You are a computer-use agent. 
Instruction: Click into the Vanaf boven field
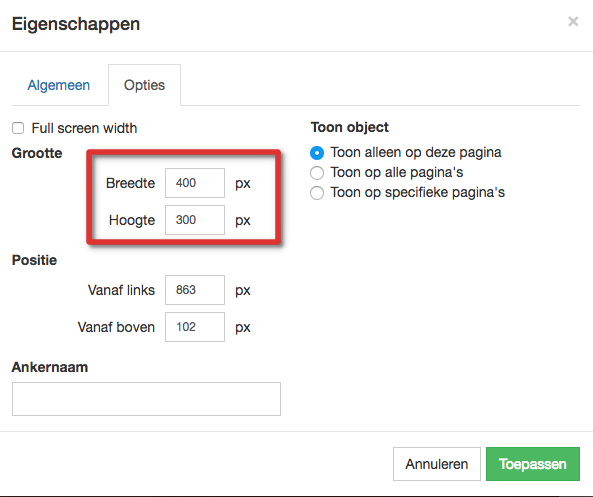(195, 327)
